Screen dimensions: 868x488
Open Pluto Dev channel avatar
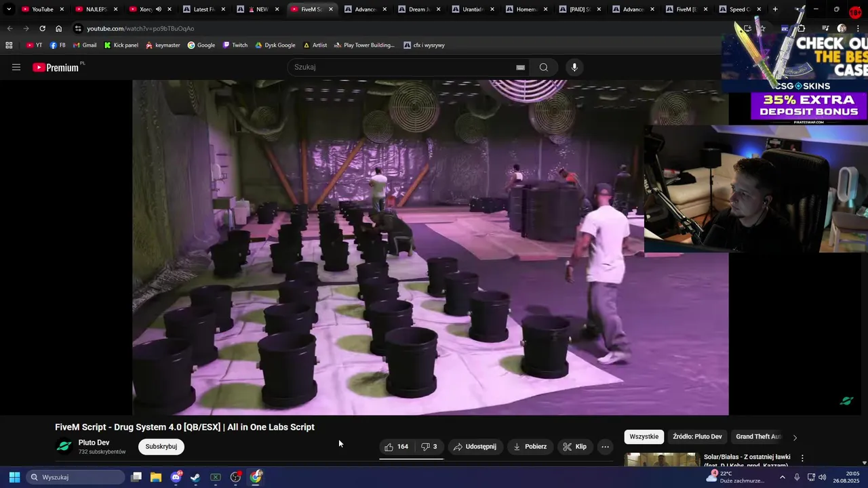64,447
